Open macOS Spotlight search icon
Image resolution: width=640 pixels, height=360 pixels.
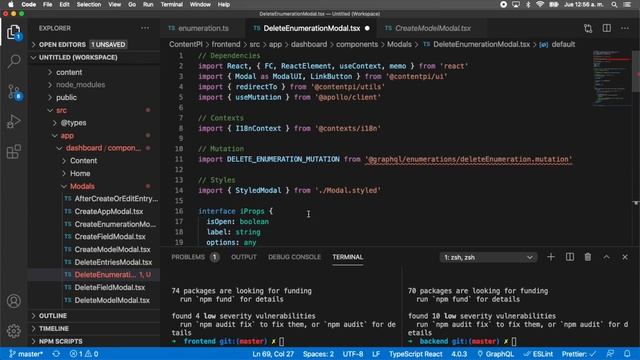[x=614, y=4]
